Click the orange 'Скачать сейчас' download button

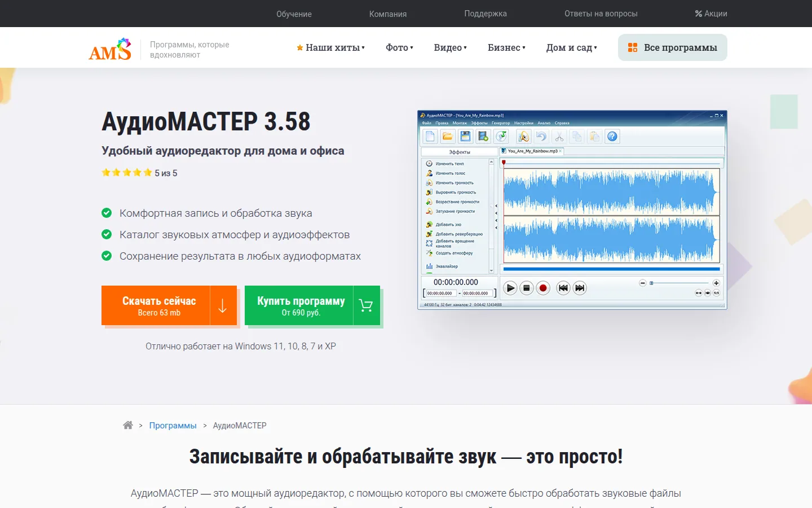coord(169,305)
